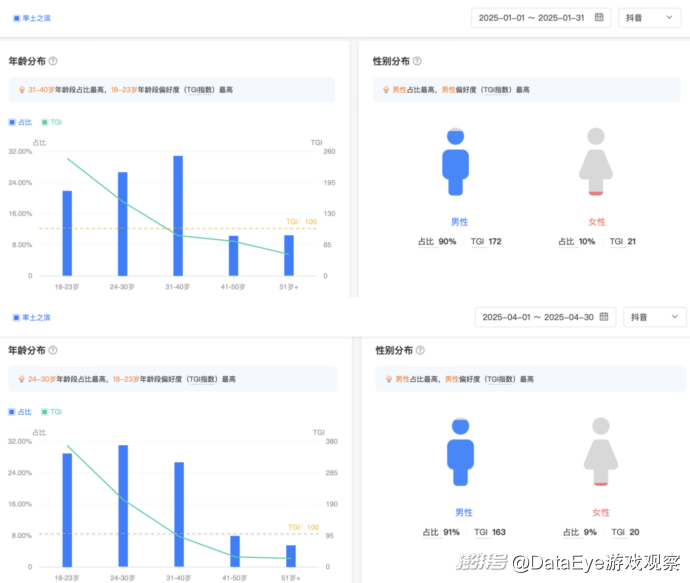The image size is (690, 583).
Task: Click chevron arrow of January 抖音 selector
Action: 669,18
